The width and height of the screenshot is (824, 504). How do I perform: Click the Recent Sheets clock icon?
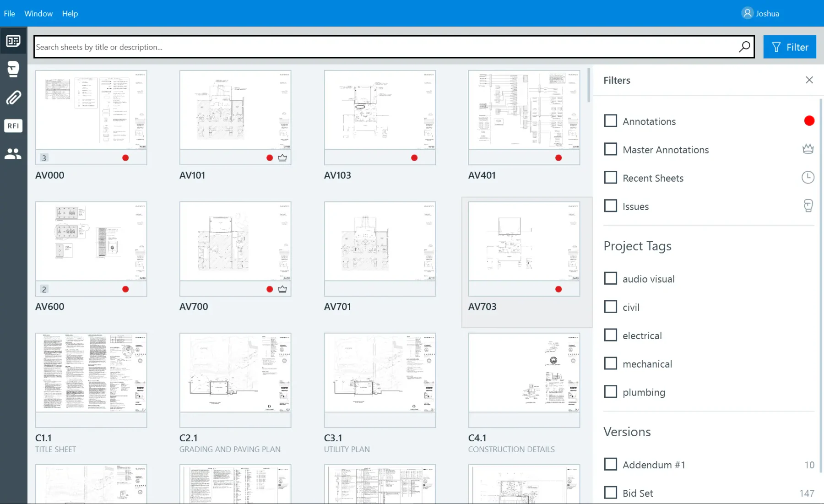808,178
